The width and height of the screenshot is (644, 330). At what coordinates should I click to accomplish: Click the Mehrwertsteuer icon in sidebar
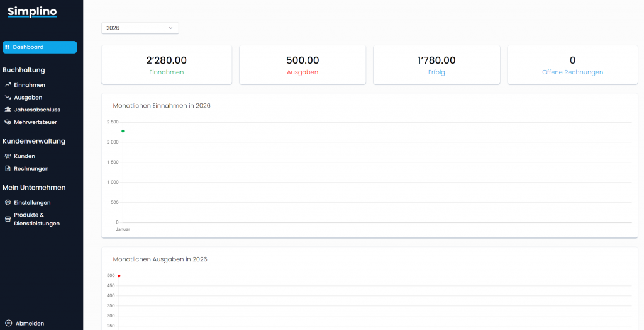[8, 122]
